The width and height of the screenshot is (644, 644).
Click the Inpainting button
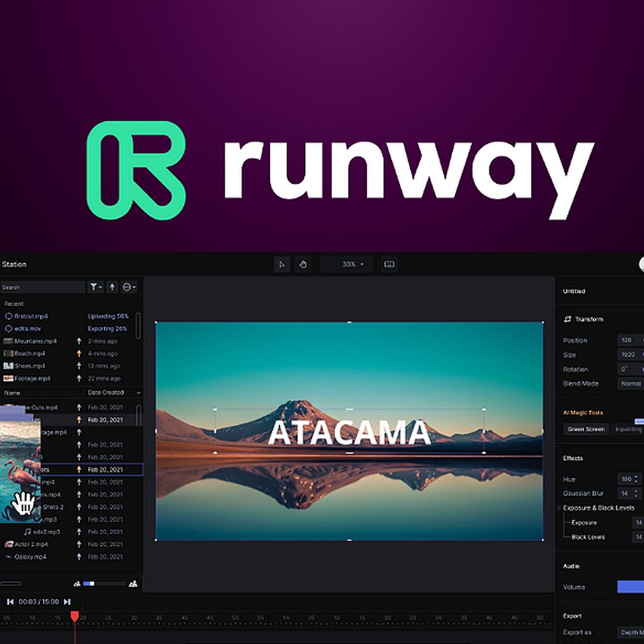(628, 429)
